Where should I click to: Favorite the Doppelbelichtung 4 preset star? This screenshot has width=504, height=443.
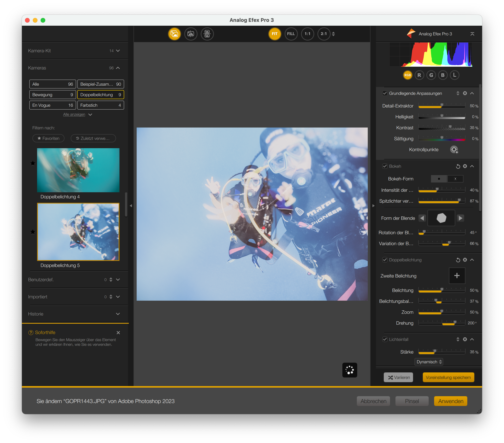(33, 163)
